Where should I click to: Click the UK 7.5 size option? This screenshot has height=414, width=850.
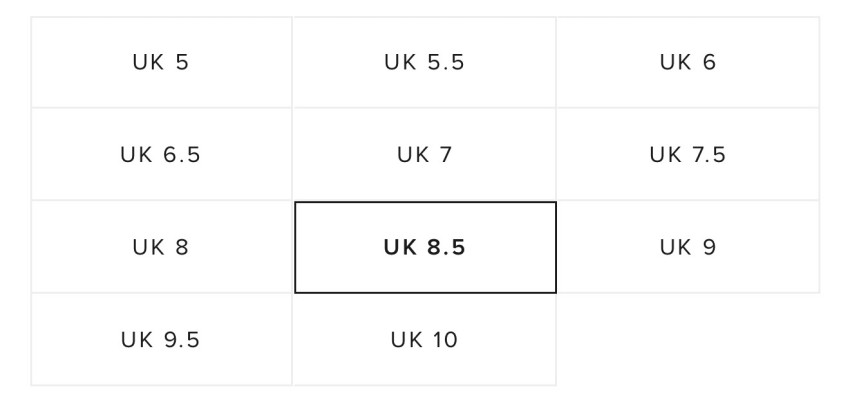688,155
